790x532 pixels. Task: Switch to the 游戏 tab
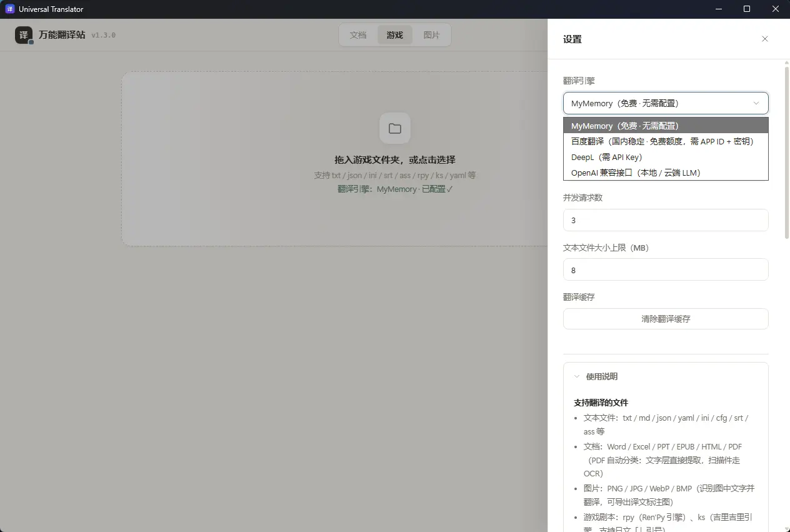(395, 35)
